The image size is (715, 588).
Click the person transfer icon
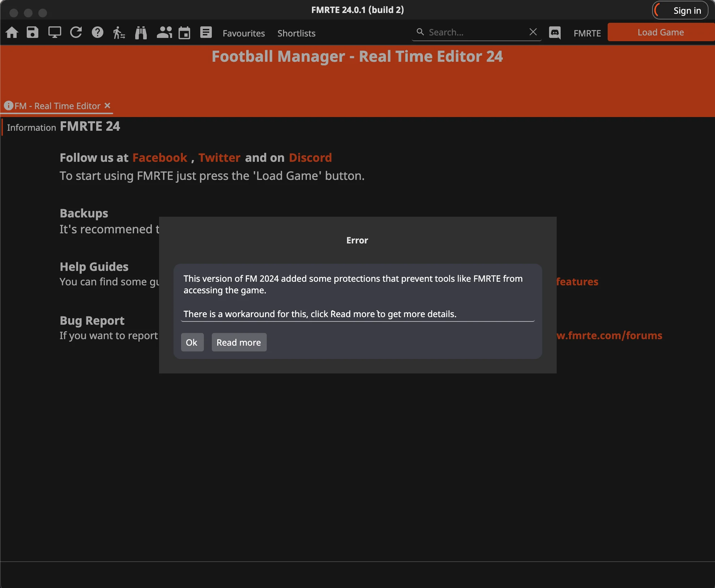[119, 33]
